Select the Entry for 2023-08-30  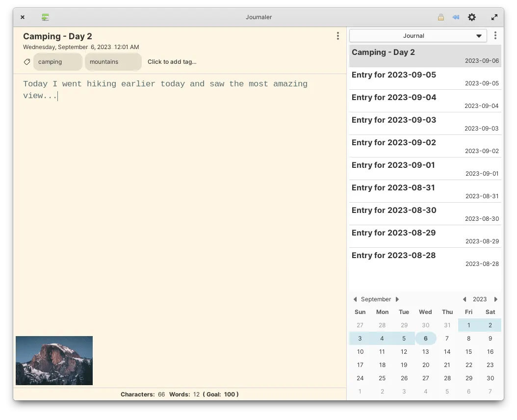(x=425, y=213)
